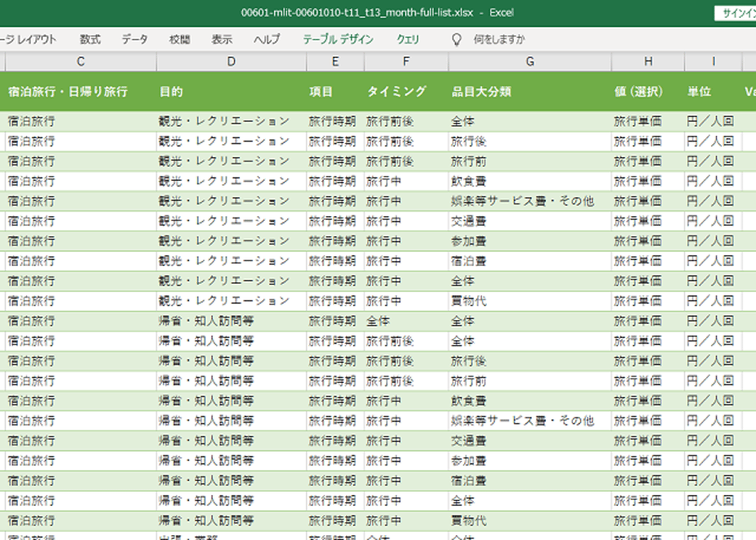
Task: Select 交通費 cell in the 帰省・知人訪問等 rows
Action: (530, 441)
